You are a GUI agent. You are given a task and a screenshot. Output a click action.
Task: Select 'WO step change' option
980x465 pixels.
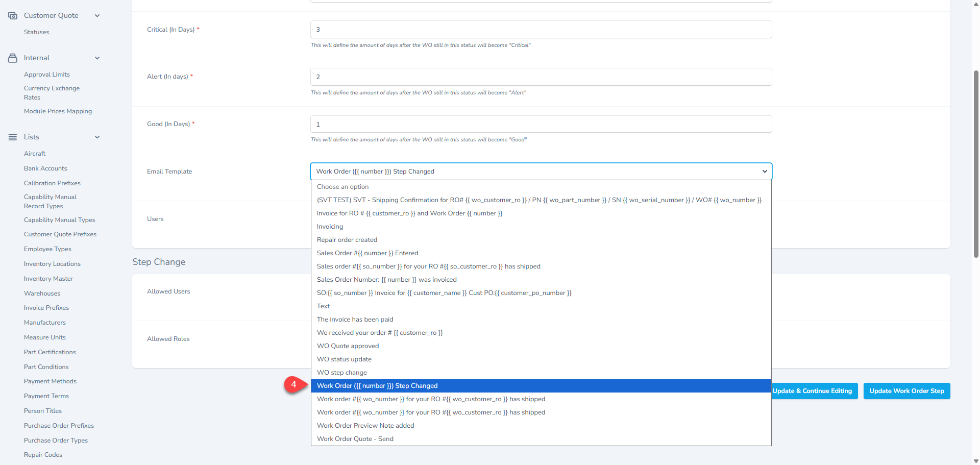341,373
